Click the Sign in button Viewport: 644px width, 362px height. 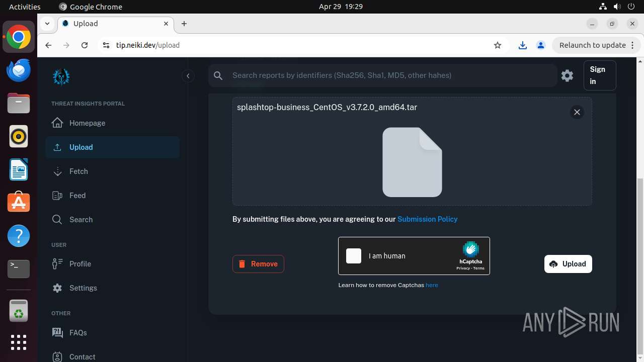pyautogui.click(x=600, y=75)
